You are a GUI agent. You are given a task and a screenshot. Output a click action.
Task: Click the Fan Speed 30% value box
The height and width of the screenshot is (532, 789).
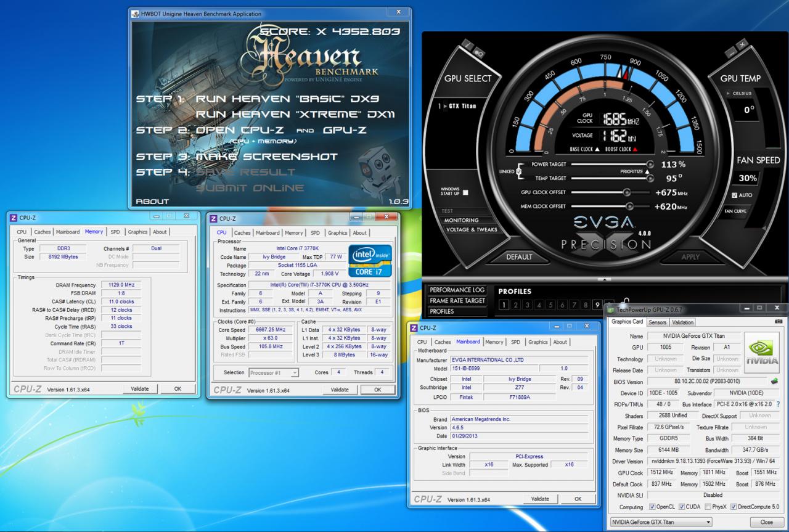point(747,178)
